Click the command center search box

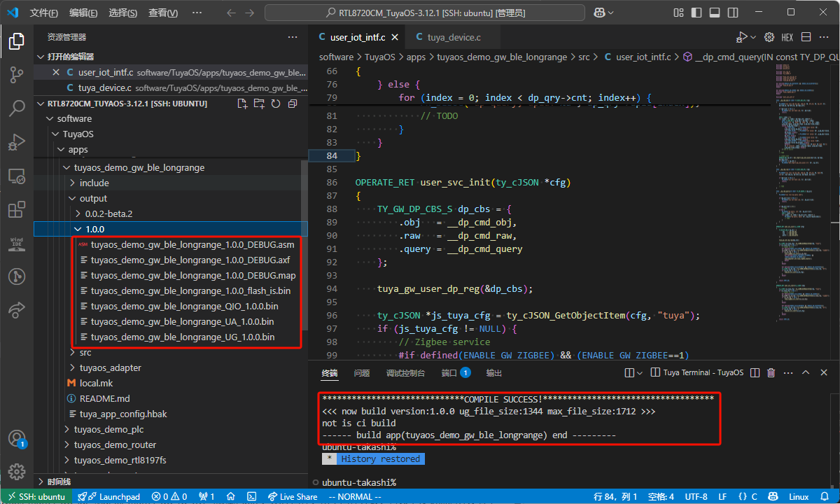point(426,13)
